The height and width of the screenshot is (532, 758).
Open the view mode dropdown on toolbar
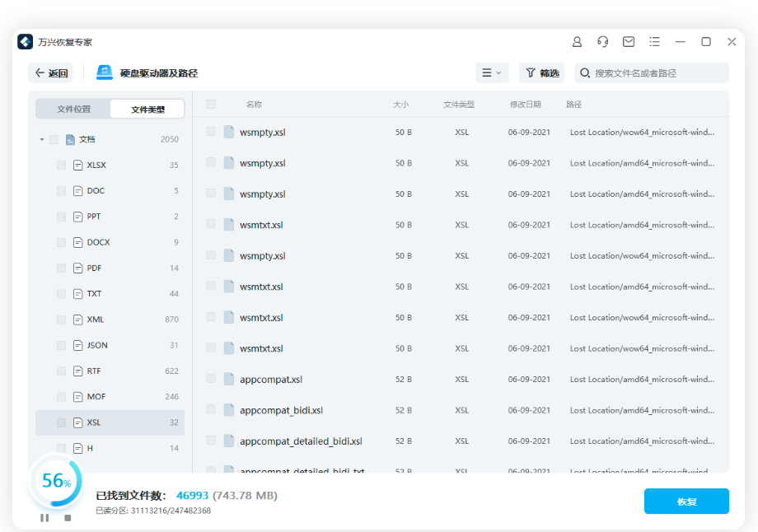coord(492,72)
